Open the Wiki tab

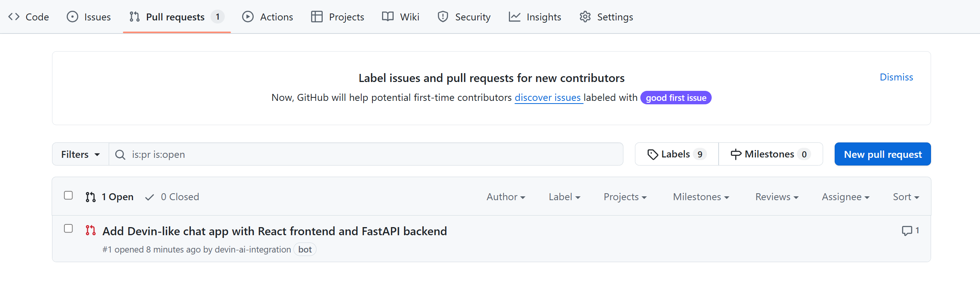click(x=401, y=17)
